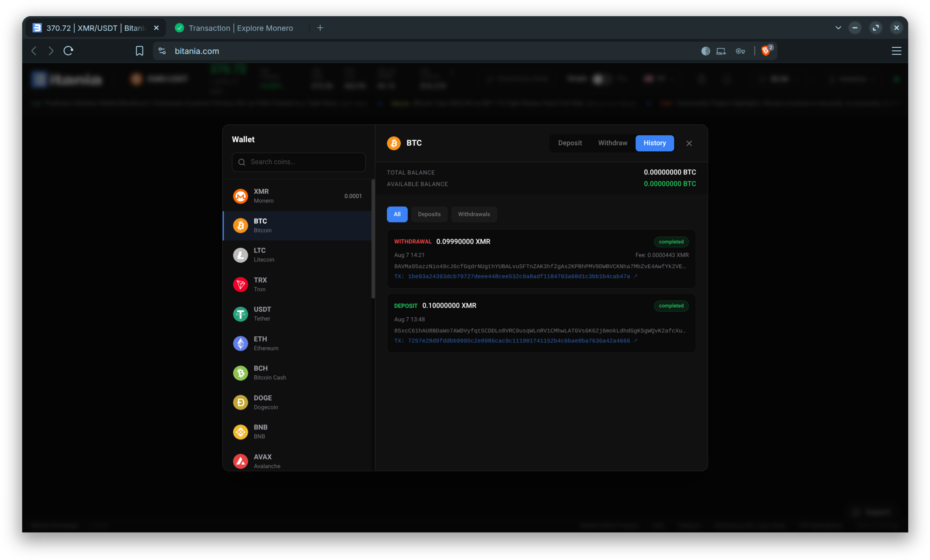
Task: Select ETH Ethereum in the wallet list
Action: pos(297,344)
